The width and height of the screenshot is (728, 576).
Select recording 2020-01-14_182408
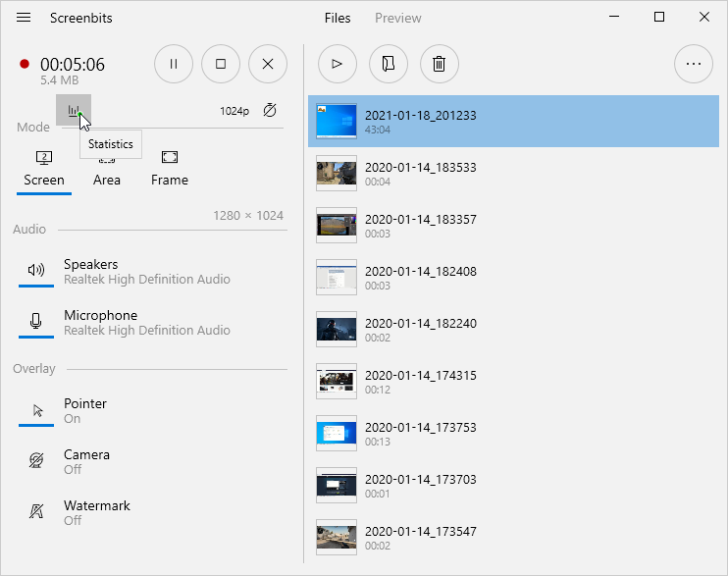point(513,278)
